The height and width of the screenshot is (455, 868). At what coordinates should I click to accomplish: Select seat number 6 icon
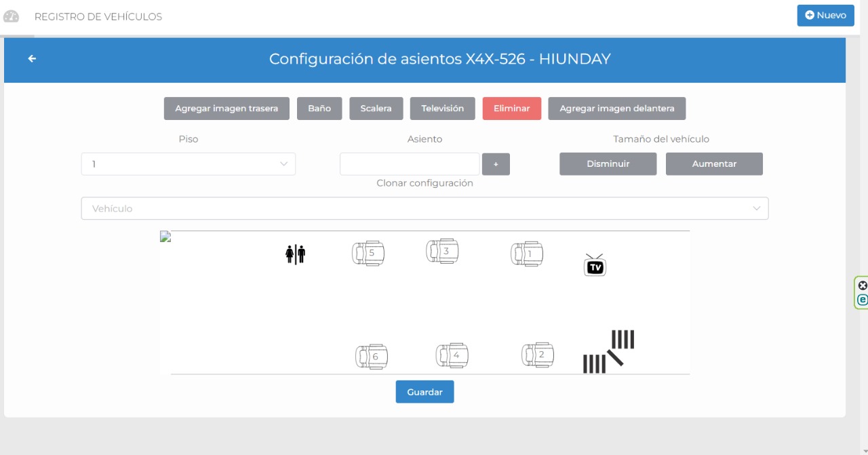click(x=372, y=357)
